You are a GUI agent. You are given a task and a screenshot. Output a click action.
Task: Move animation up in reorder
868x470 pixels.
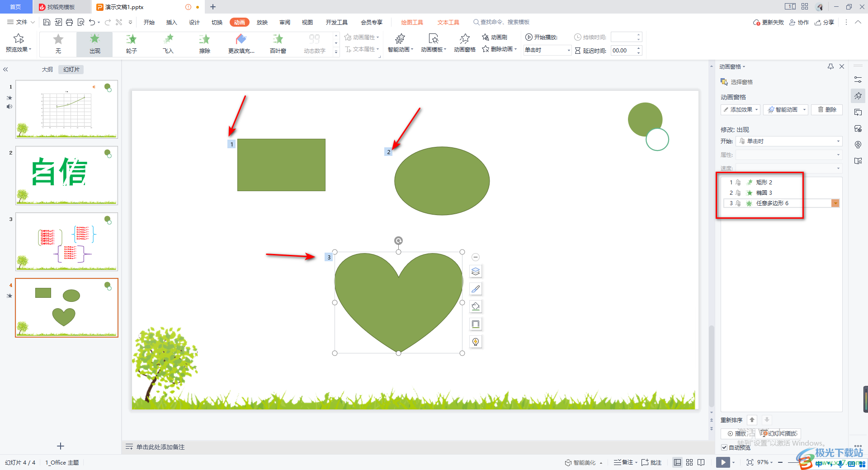(x=752, y=420)
